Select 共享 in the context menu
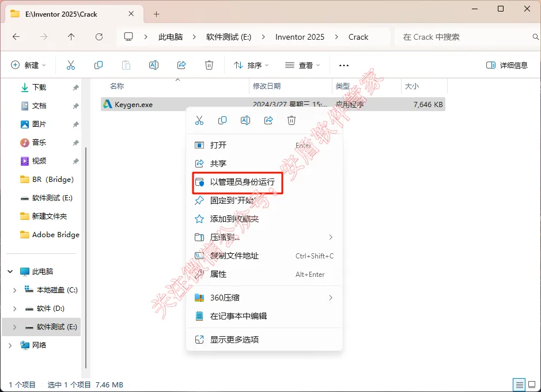This screenshot has width=541, height=392. (264, 163)
